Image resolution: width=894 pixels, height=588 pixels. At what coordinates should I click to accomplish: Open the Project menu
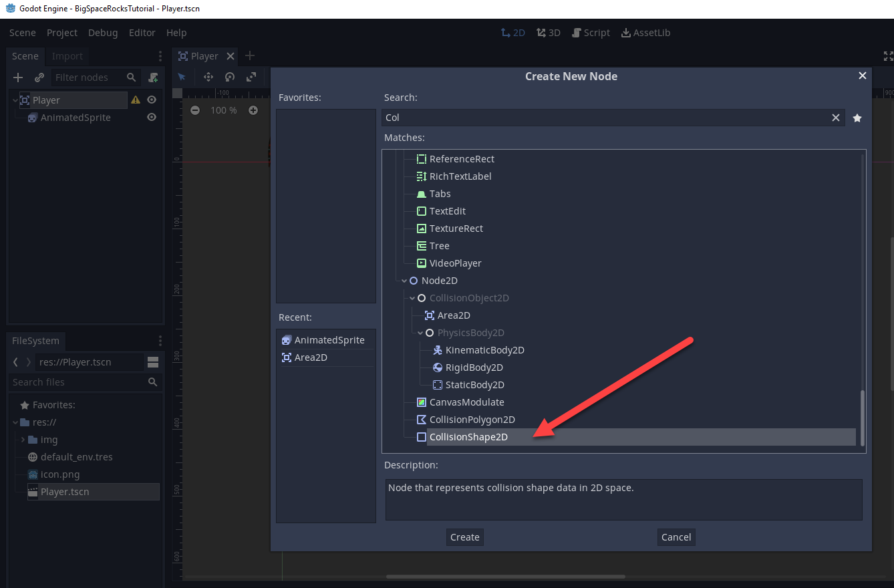click(x=61, y=33)
